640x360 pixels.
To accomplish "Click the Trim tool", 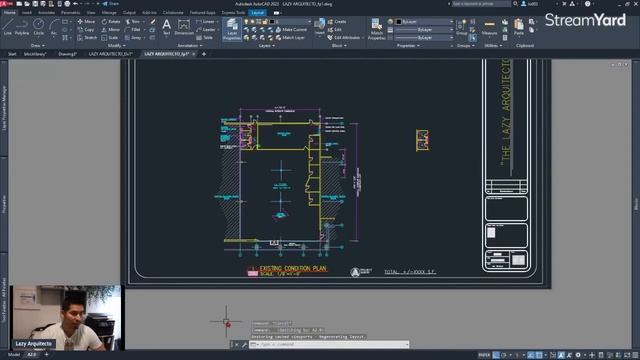I will (133, 22).
